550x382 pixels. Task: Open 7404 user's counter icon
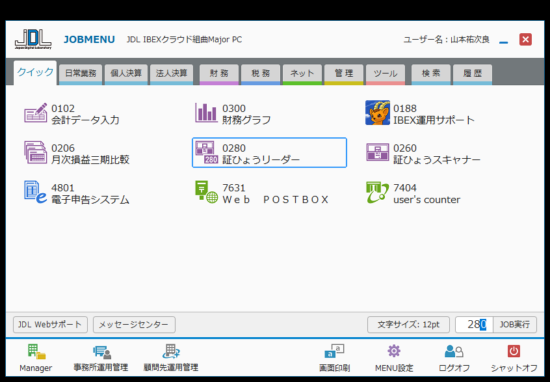coord(377,192)
